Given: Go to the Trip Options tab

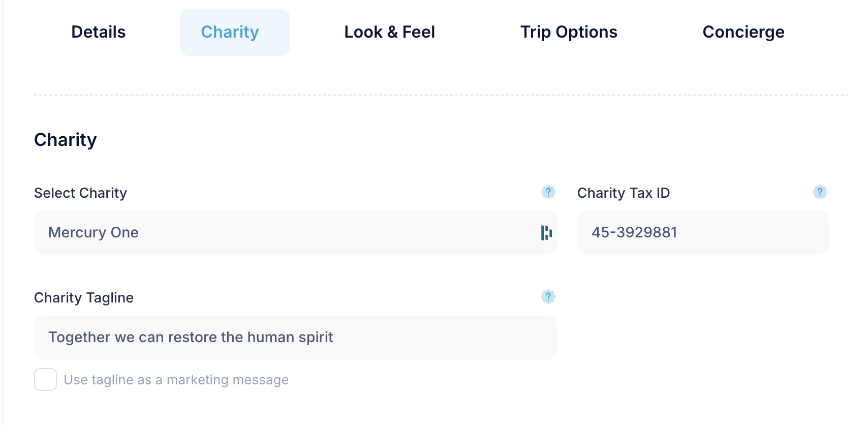Looking at the screenshot, I should tap(569, 32).
